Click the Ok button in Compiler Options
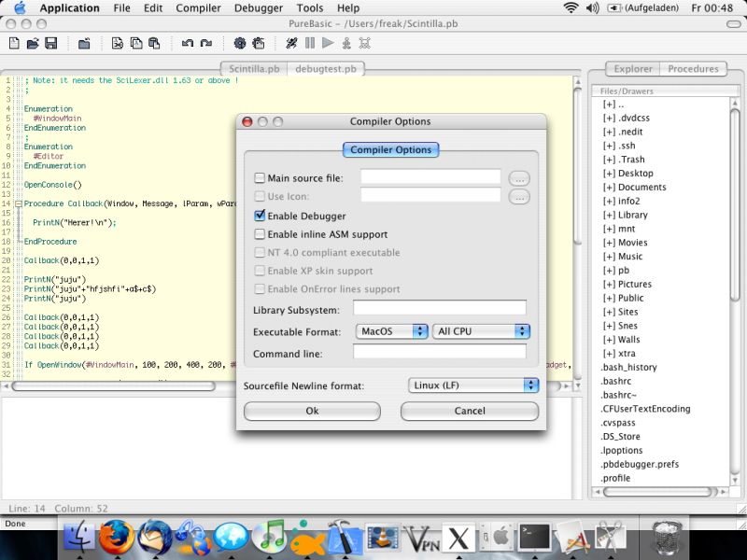The image size is (747, 560). pyautogui.click(x=312, y=411)
